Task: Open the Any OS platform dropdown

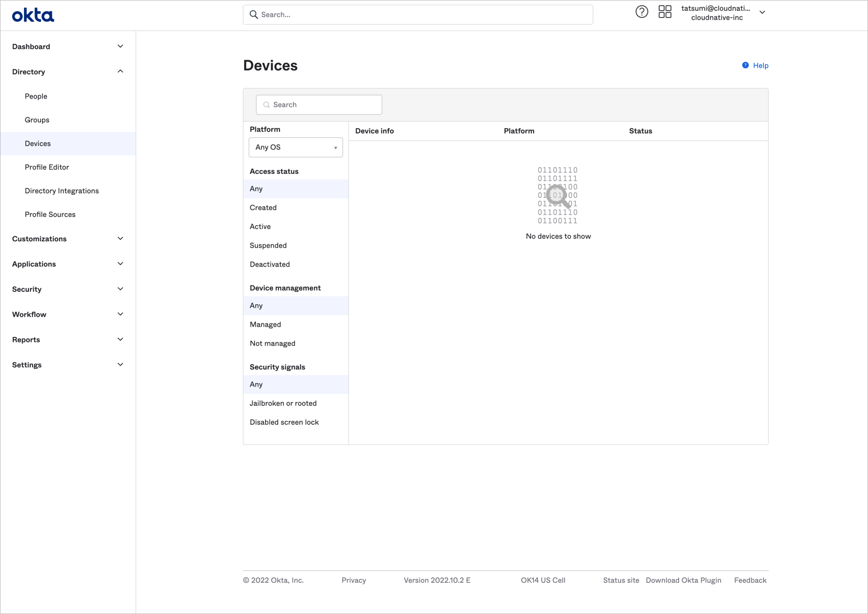Action: coord(295,147)
